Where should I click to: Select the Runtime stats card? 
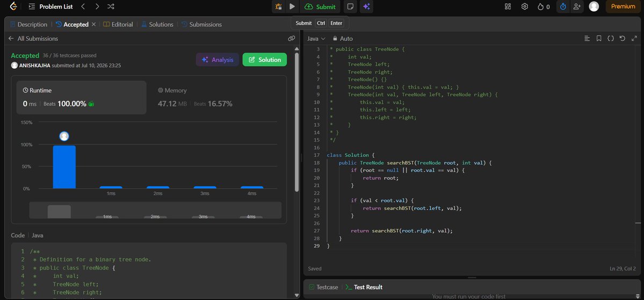pos(81,97)
